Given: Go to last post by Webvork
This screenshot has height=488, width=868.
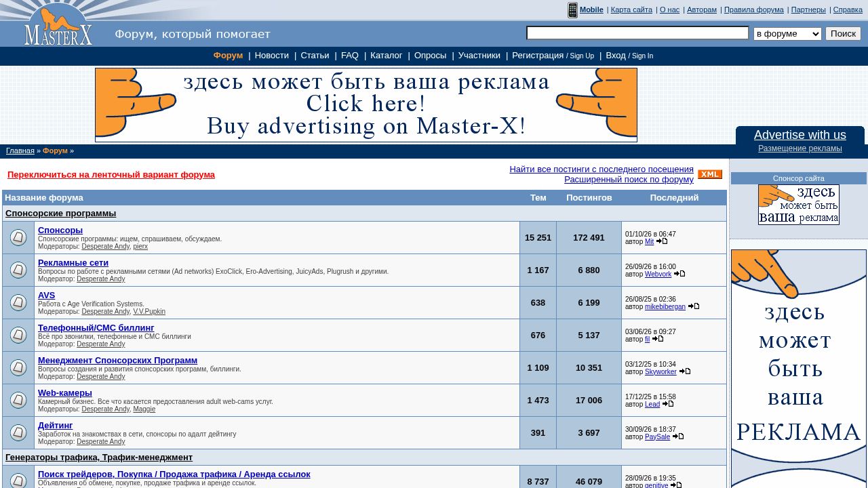Looking at the screenshot, I should point(679,274).
